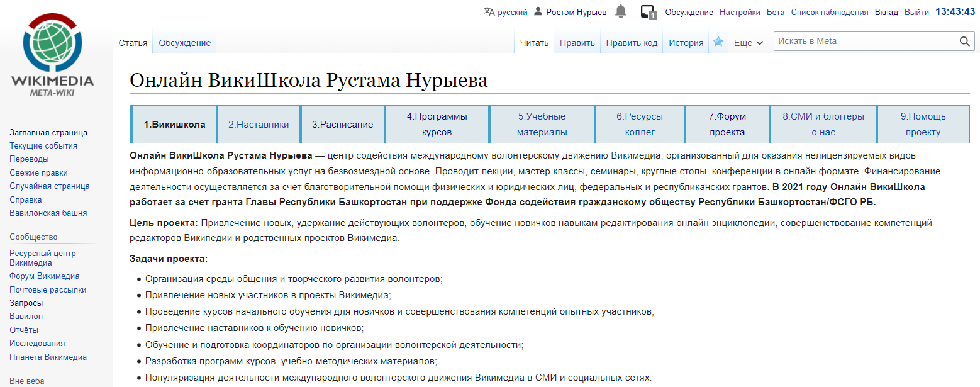Open 9.Помощь проекту navigation tab

923,125
